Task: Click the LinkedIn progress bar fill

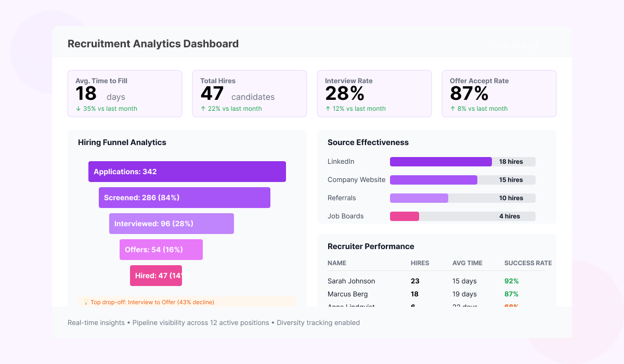Action: coord(441,162)
